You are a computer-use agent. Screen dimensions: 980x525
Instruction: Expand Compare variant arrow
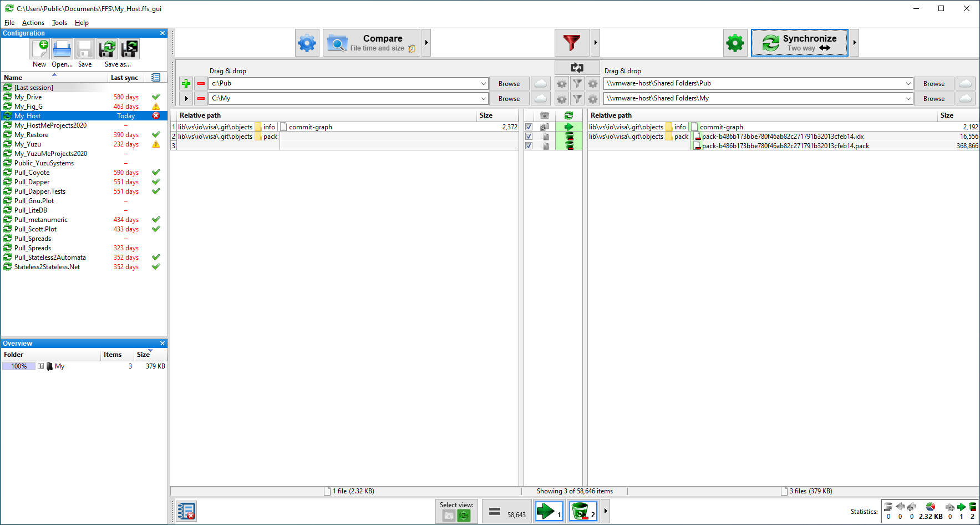pos(426,43)
